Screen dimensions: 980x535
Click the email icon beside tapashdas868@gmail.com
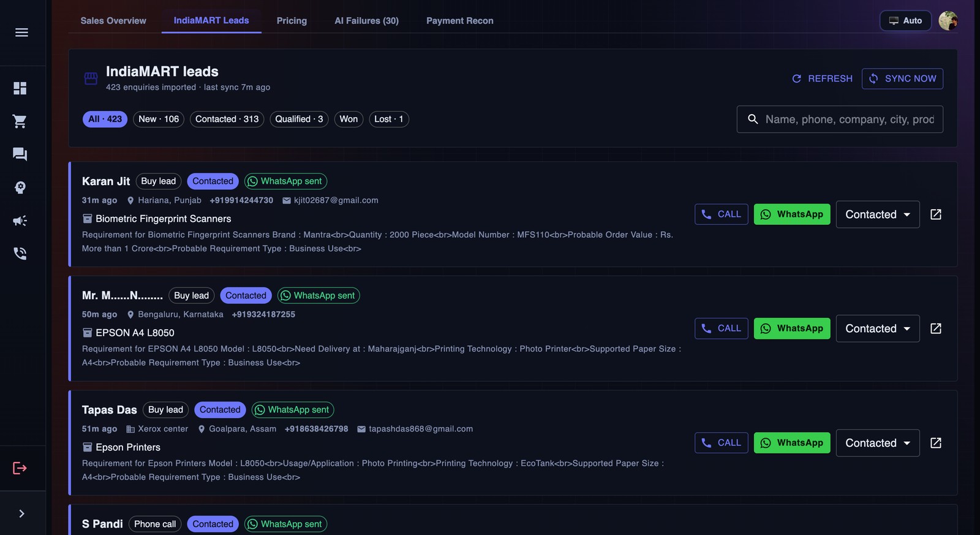click(361, 429)
